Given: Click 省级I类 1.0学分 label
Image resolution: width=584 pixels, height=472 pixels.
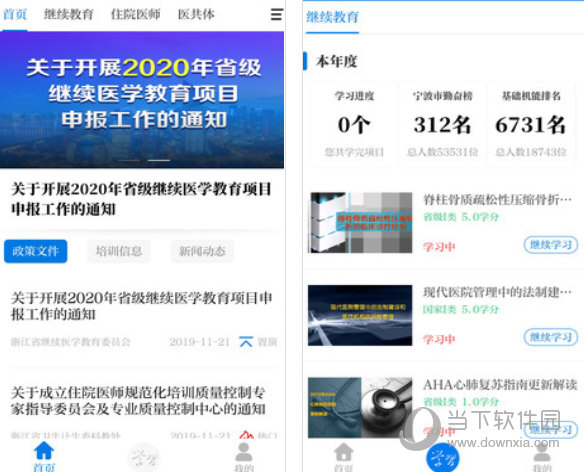Looking at the screenshot, I should 461,402.
